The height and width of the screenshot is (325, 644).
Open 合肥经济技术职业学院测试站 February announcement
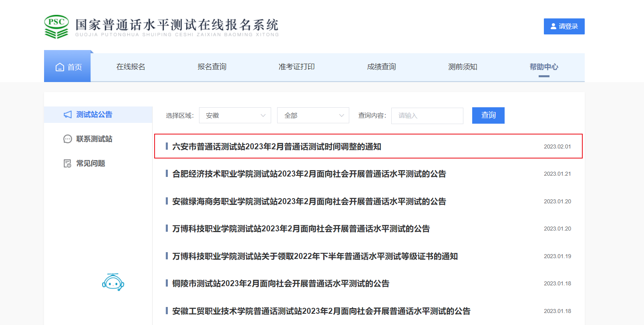coord(309,174)
